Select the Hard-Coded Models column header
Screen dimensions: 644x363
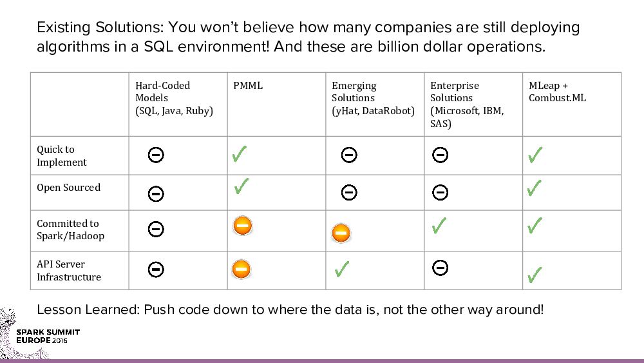[174, 98]
